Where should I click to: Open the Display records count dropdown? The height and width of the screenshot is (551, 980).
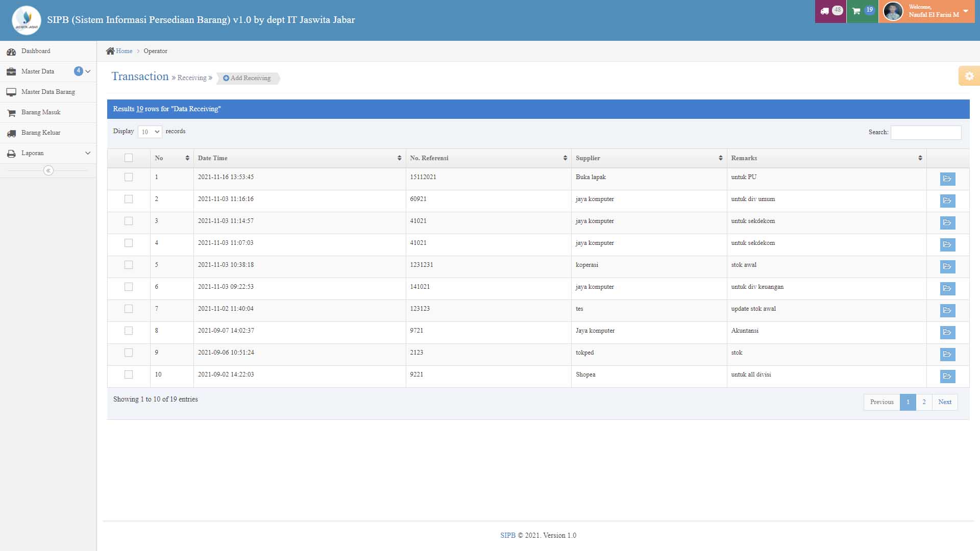150,132
